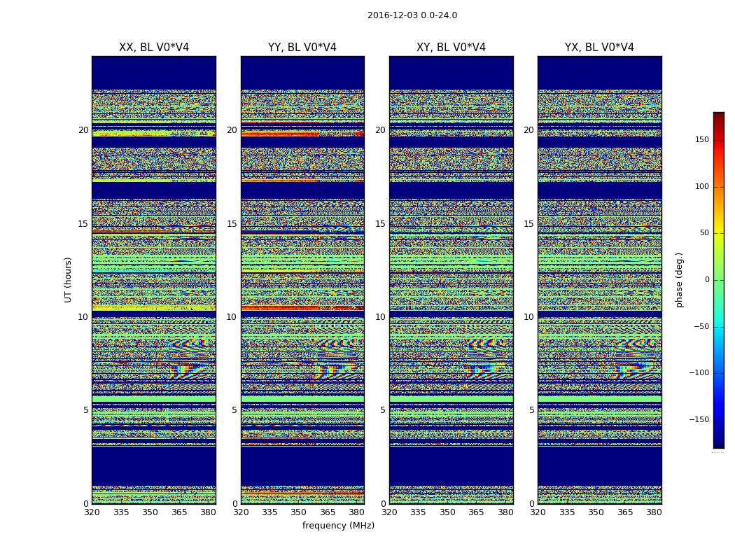Click the '365' frequency tick under XY panel

[476, 512]
